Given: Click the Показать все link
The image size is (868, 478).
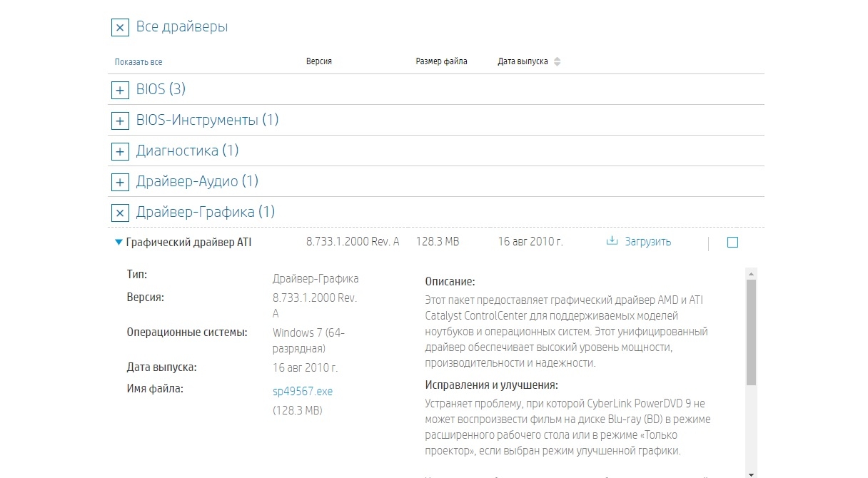Looking at the screenshot, I should tap(138, 62).
